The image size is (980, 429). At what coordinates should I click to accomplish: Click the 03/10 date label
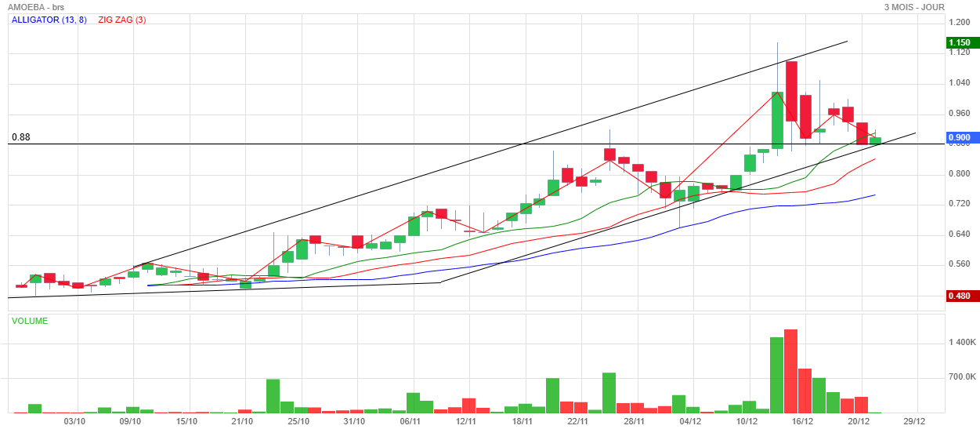[74, 421]
